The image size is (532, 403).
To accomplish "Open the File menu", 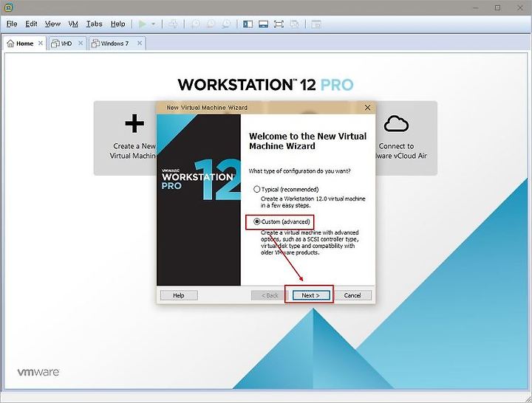I will 12,24.
